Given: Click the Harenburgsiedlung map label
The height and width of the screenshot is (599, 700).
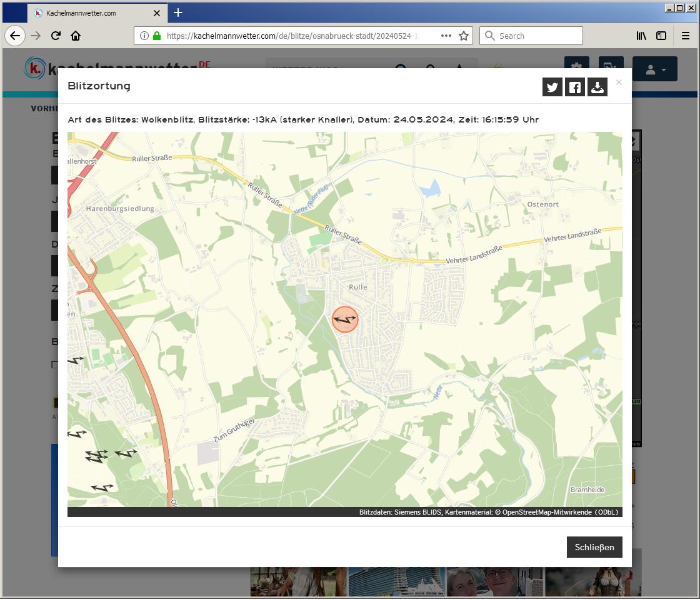Looking at the screenshot, I should click(x=120, y=208).
